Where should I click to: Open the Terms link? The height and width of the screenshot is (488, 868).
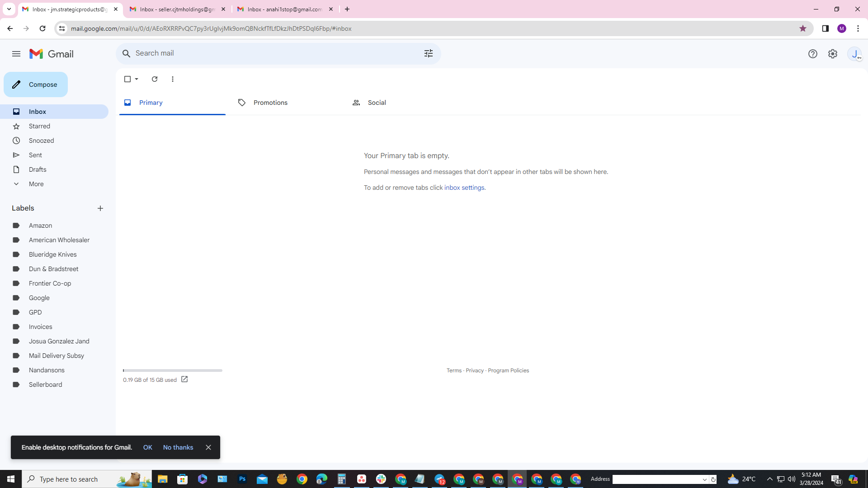point(454,371)
